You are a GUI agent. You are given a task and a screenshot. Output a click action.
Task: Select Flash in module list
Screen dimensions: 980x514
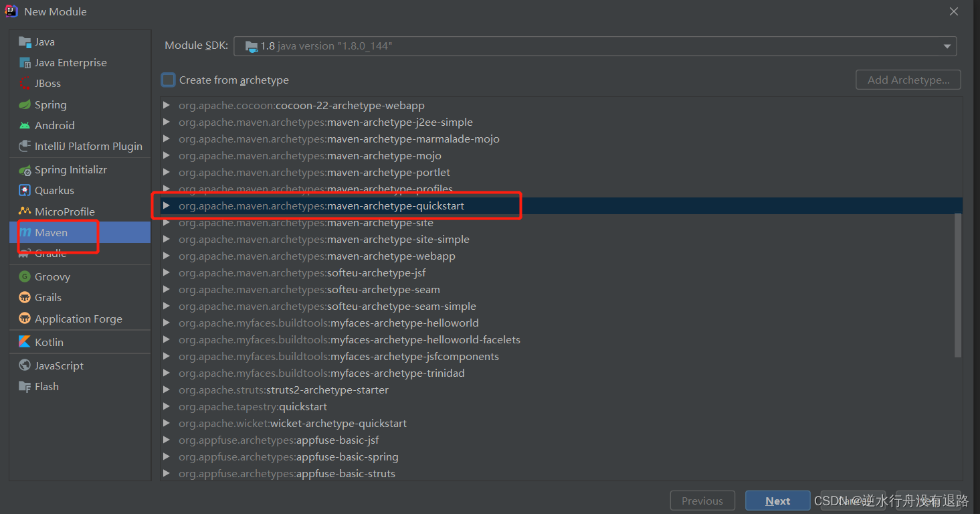[80, 386]
